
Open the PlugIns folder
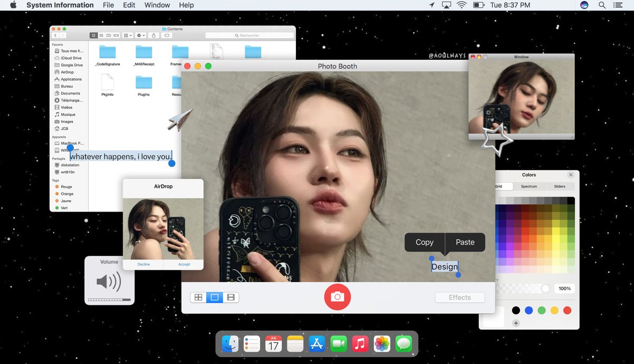coord(144,85)
